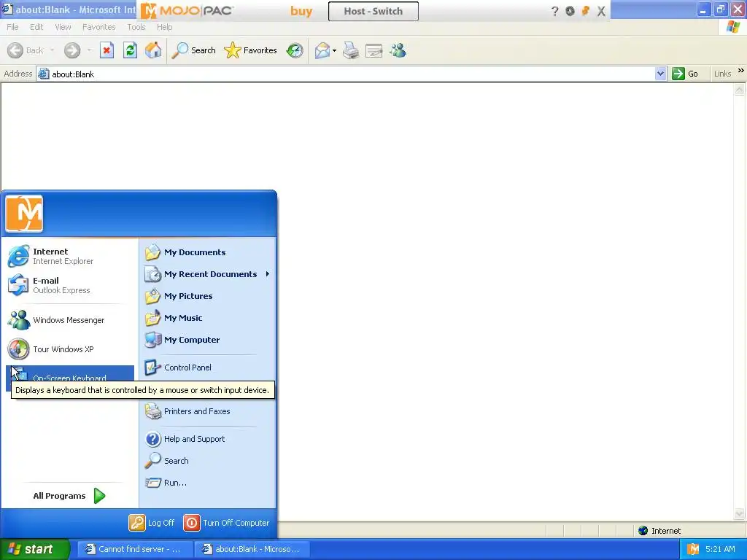Open Search from the Start menu
Viewport: 747px width, 560px height.
click(207, 461)
